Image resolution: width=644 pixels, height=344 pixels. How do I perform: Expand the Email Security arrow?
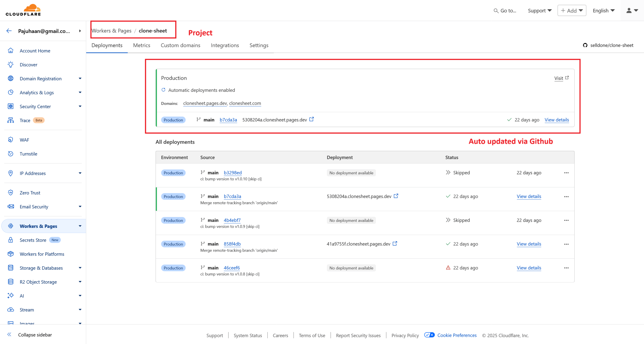80,207
